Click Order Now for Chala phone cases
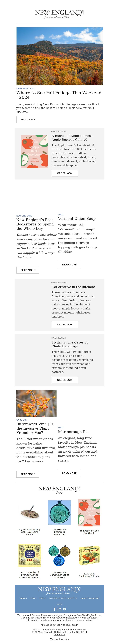Viewport: 119px width, 644px height. click(65, 380)
